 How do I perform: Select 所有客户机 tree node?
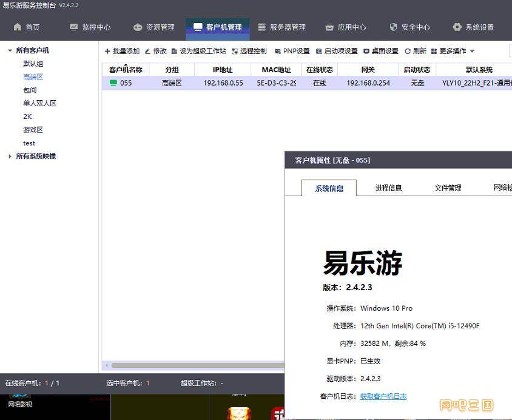33,50
